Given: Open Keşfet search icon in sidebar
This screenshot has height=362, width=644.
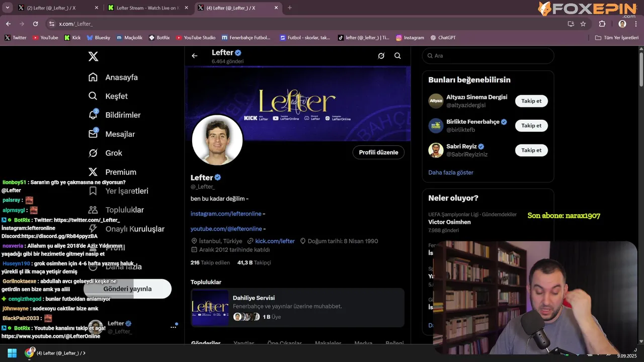Looking at the screenshot, I should click(x=93, y=96).
